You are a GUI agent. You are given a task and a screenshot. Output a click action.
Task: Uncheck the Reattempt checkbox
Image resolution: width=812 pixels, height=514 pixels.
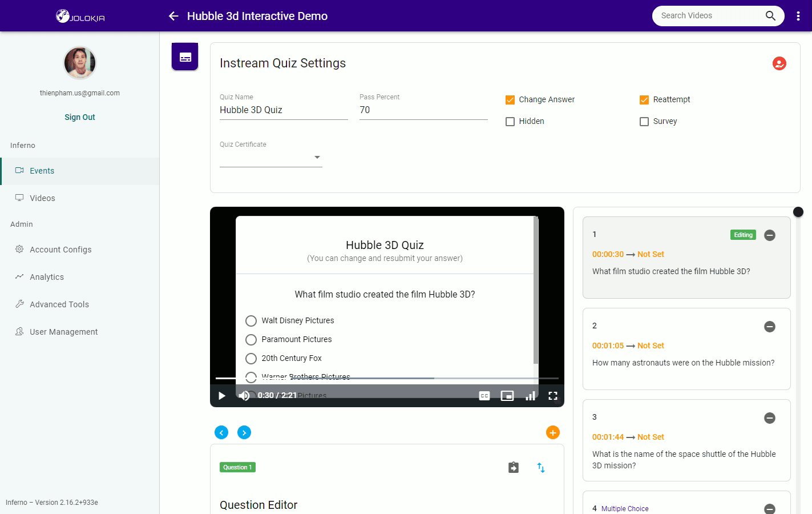[x=644, y=100]
